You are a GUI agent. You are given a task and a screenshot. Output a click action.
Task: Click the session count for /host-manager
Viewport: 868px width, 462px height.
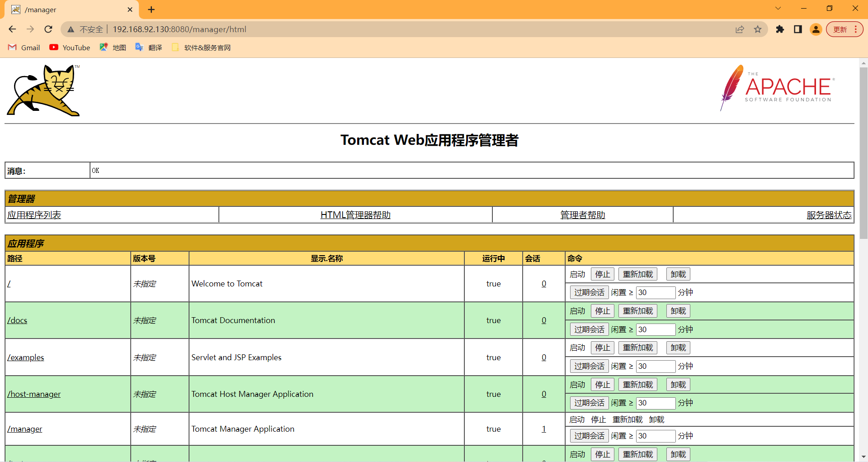(544, 394)
